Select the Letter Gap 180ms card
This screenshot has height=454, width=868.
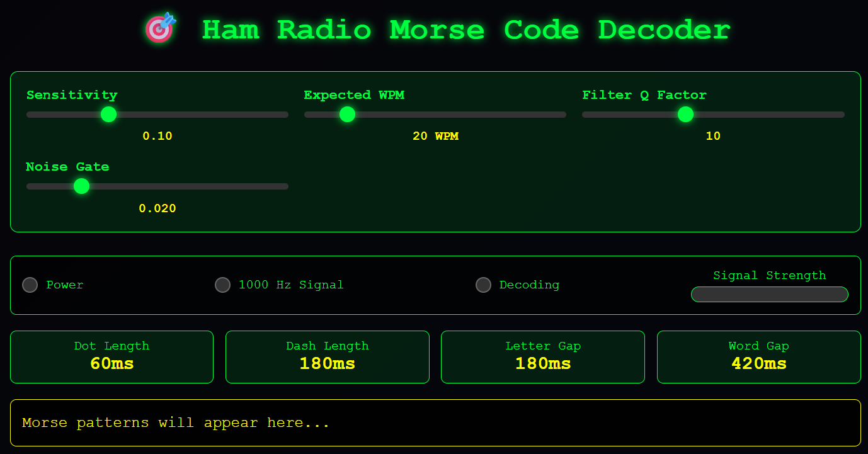pos(542,357)
